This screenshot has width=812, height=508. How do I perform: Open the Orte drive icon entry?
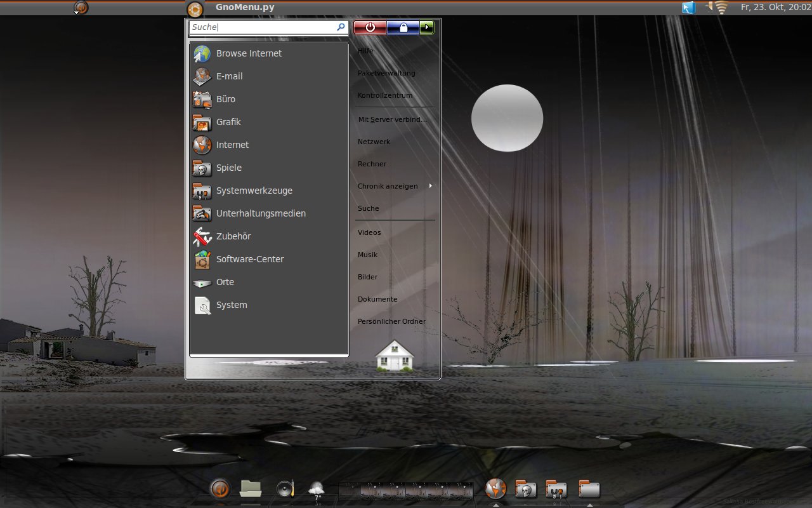[269, 282]
